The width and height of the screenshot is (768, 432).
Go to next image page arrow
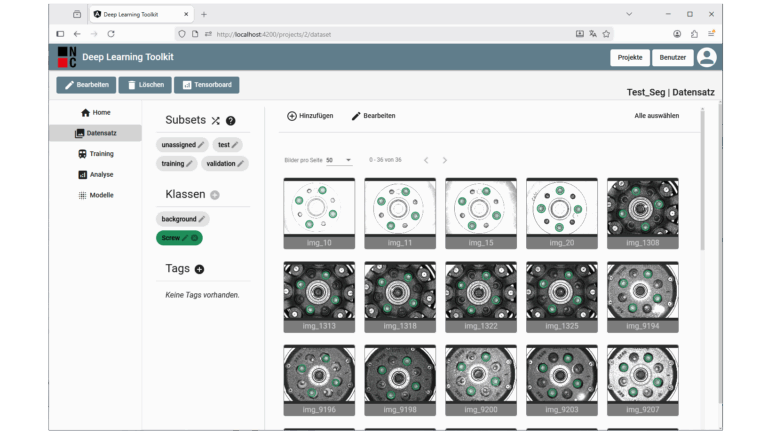445,160
